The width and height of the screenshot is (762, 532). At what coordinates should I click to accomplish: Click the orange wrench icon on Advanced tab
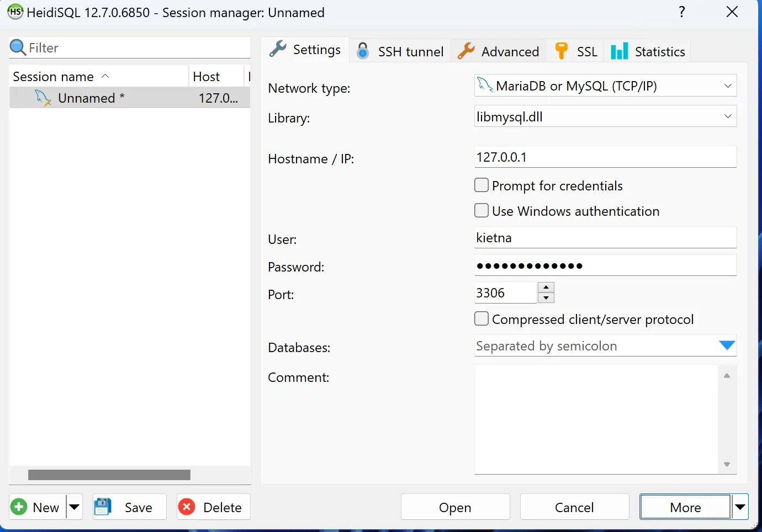tap(466, 51)
